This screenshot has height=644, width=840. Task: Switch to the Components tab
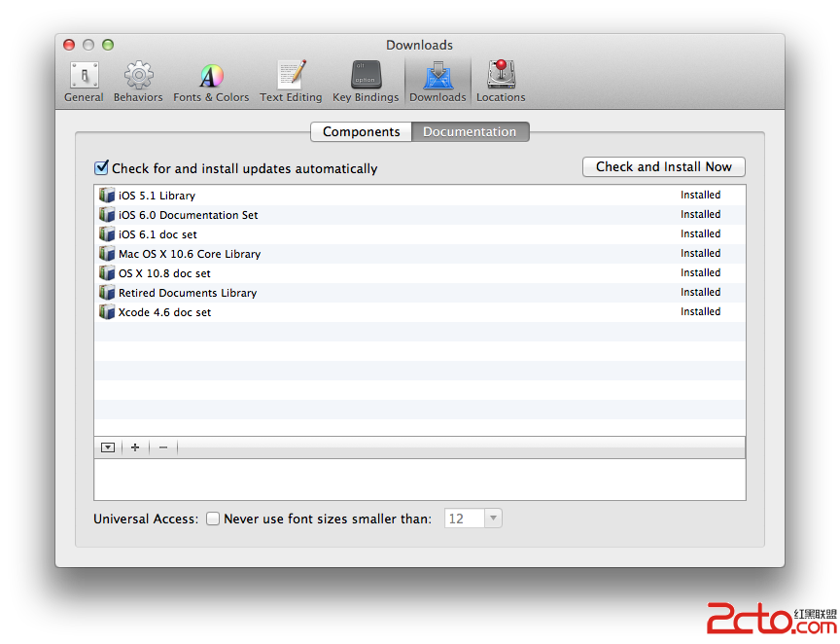tap(361, 132)
